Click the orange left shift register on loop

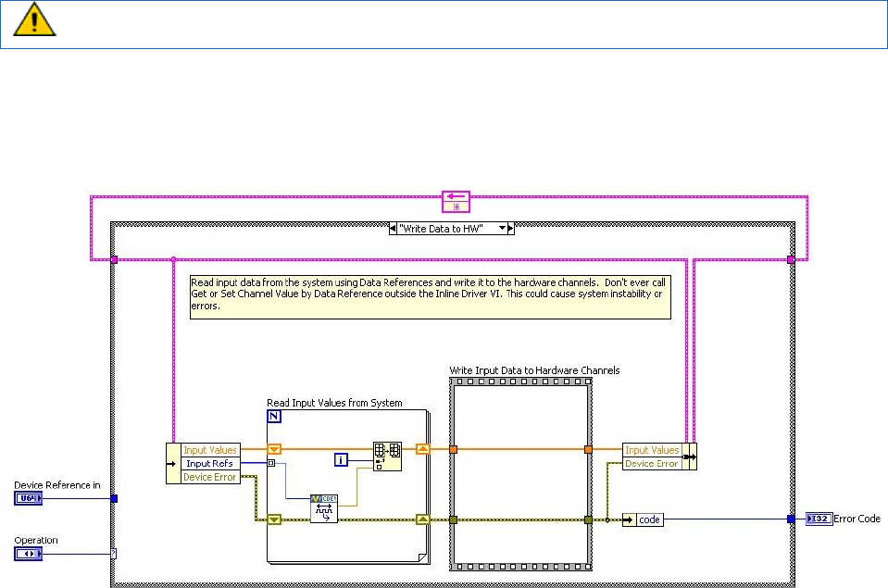pos(274,449)
